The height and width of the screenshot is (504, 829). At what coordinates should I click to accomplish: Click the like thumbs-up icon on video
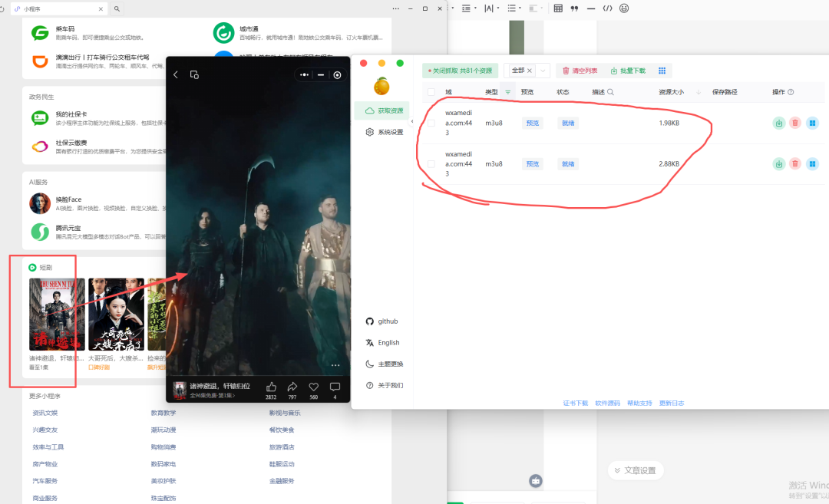[271, 387]
